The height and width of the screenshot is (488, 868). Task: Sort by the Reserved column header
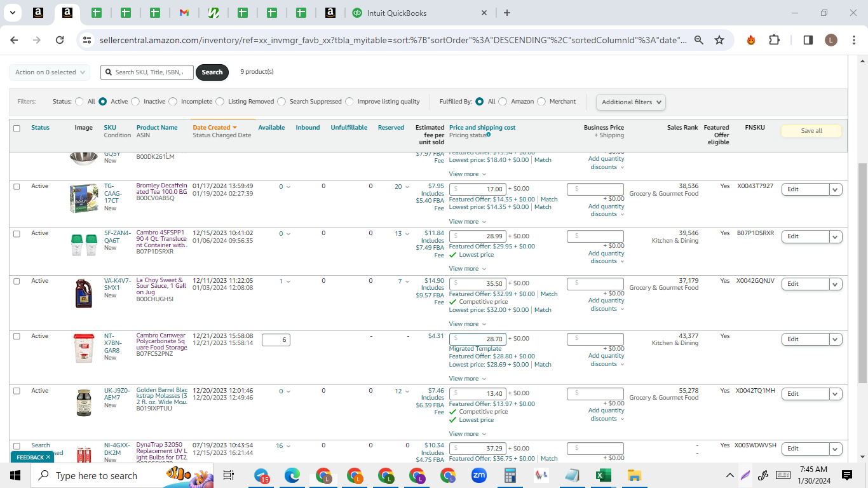(391, 128)
